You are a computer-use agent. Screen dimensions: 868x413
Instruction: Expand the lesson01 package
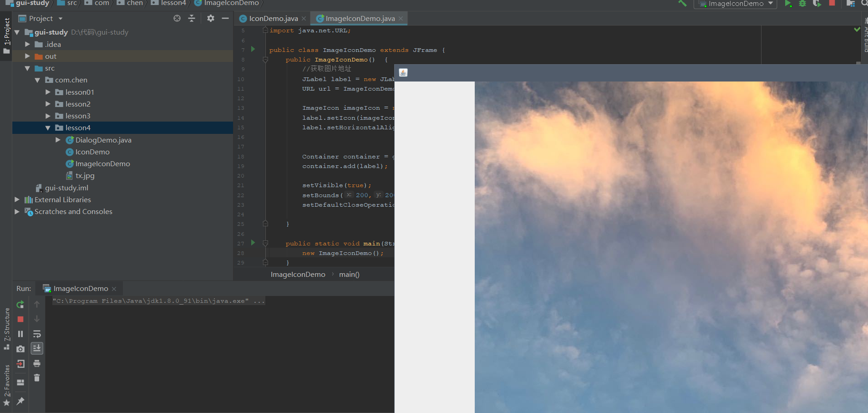(48, 92)
